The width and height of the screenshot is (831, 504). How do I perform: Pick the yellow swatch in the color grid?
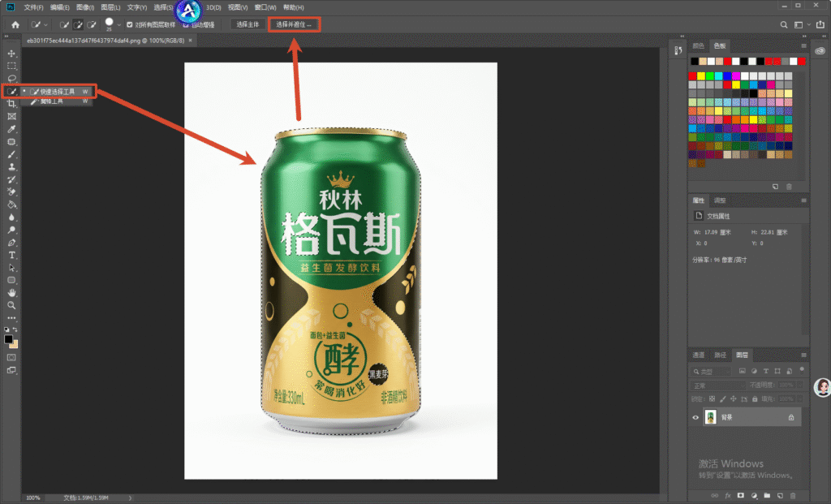[x=701, y=75]
